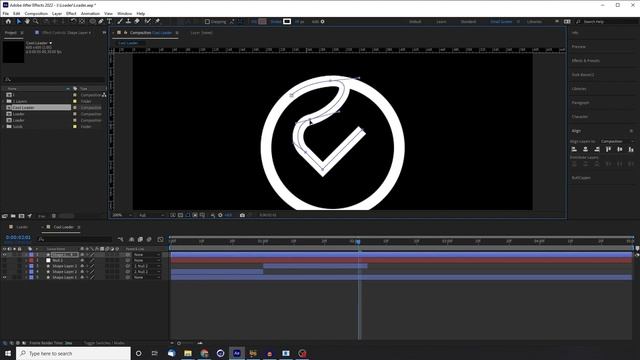The width and height of the screenshot is (640, 360).
Task: Click the Fill color swatch in toolbar
Action: click(x=262, y=22)
